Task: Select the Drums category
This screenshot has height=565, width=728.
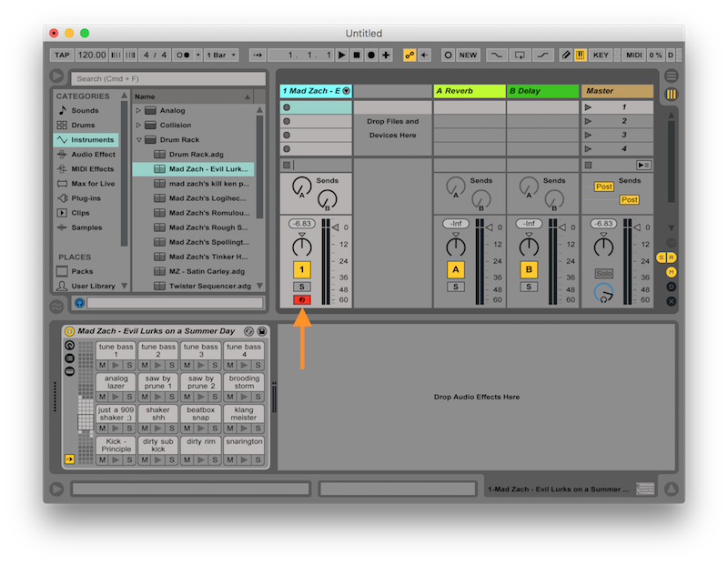Action: click(x=84, y=126)
